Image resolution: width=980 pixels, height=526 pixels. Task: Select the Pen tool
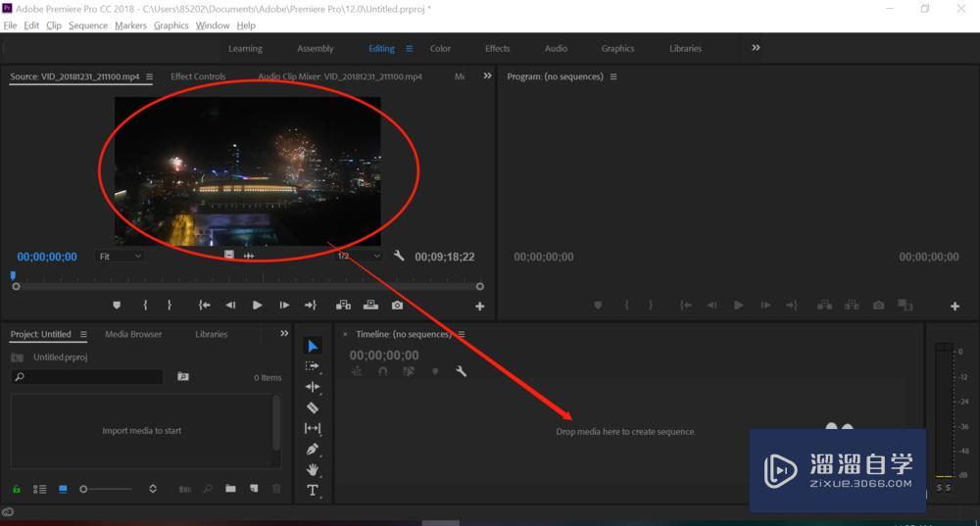[x=313, y=449]
